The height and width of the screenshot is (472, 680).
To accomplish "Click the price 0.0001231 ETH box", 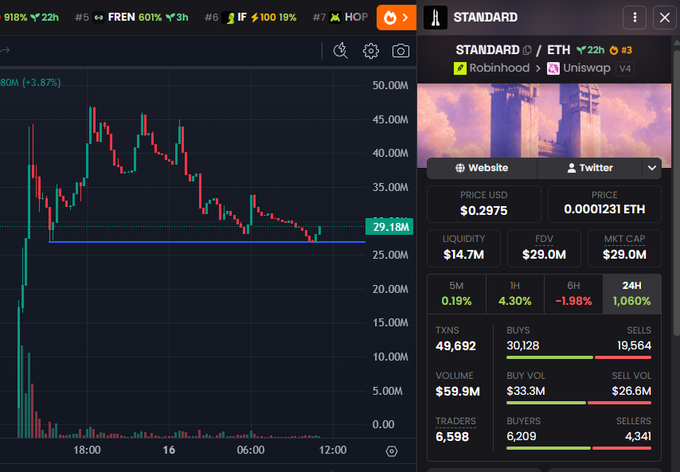I will (x=605, y=204).
